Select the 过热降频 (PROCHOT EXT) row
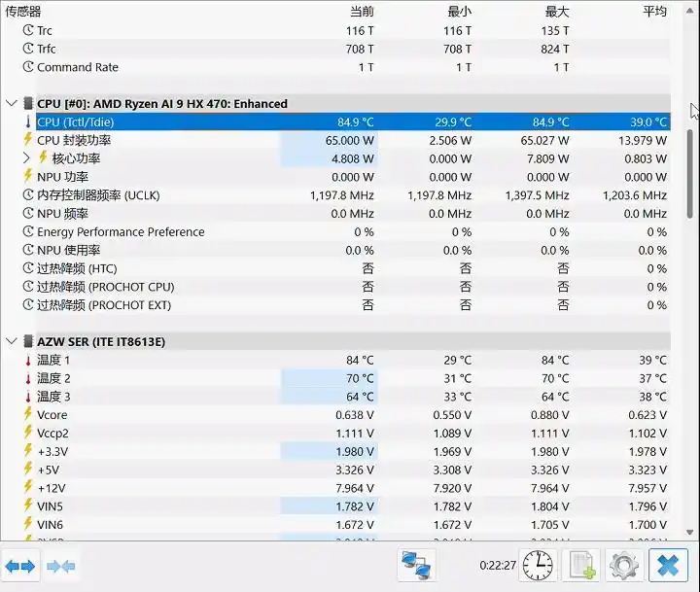The height and width of the screenshot is (592, 700). click(353, 305)
